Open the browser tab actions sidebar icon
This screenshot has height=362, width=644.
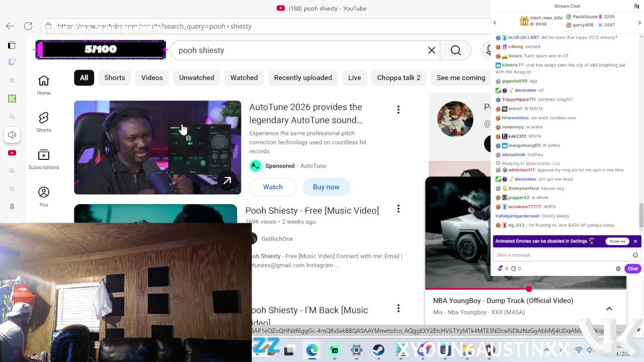pos(12,45)
